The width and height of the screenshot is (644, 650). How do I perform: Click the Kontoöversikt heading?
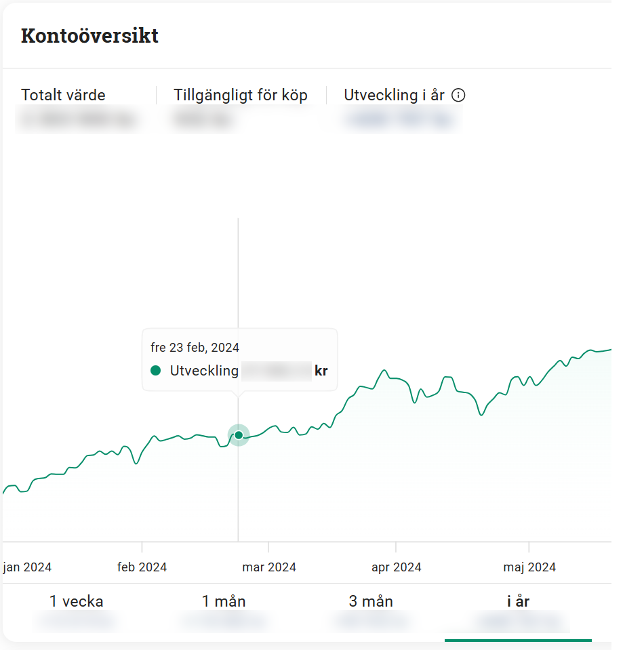(x=89, y=36)
